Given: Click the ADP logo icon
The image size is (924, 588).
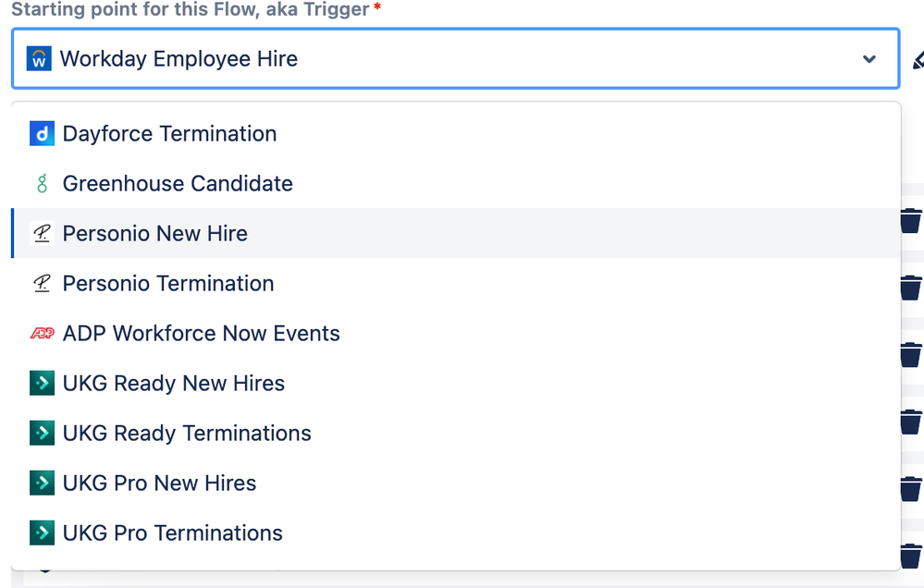Looking at the screenshot, I should point(42,334).
